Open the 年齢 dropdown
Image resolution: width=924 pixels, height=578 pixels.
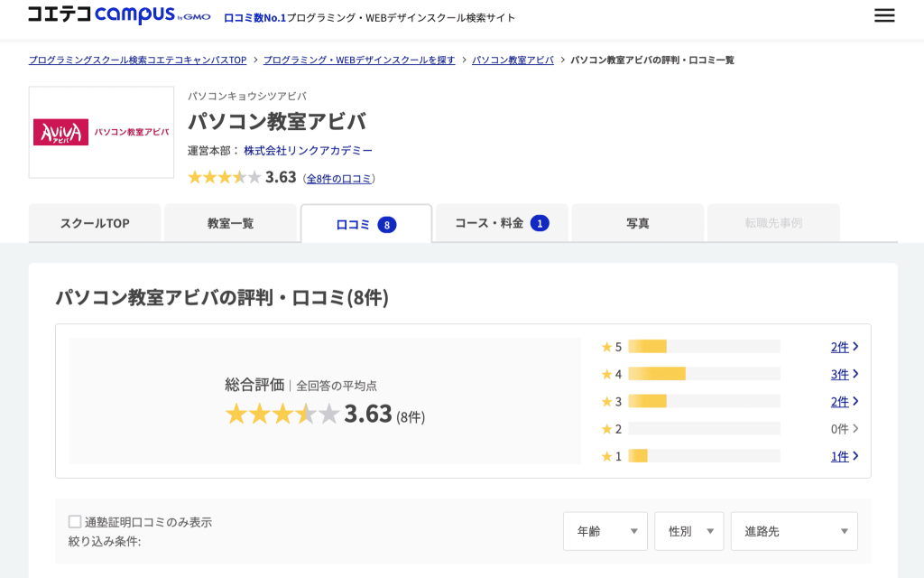tap(605, 531)
